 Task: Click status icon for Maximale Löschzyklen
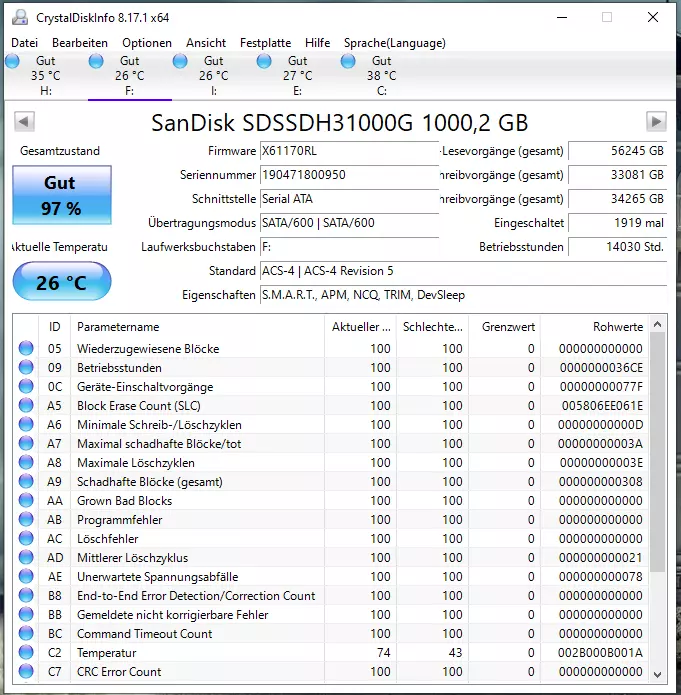(26, 462)
